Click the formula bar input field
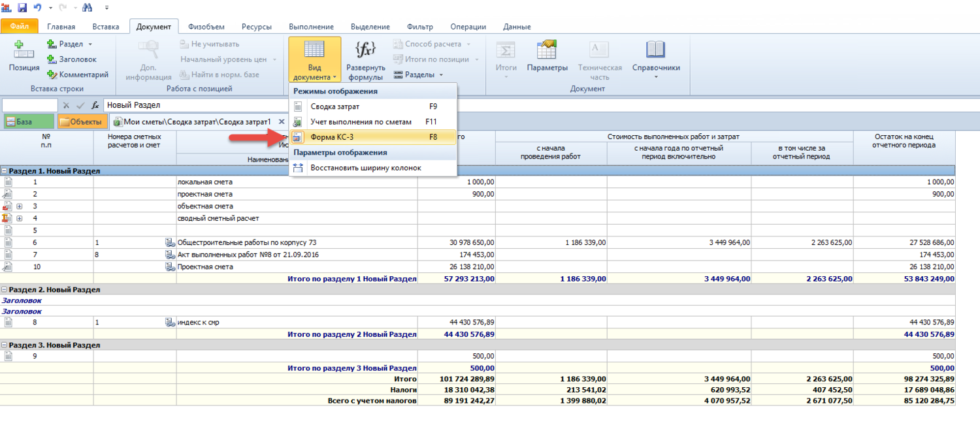The height and width of the screenshot is (444, 980). point(196,105)
